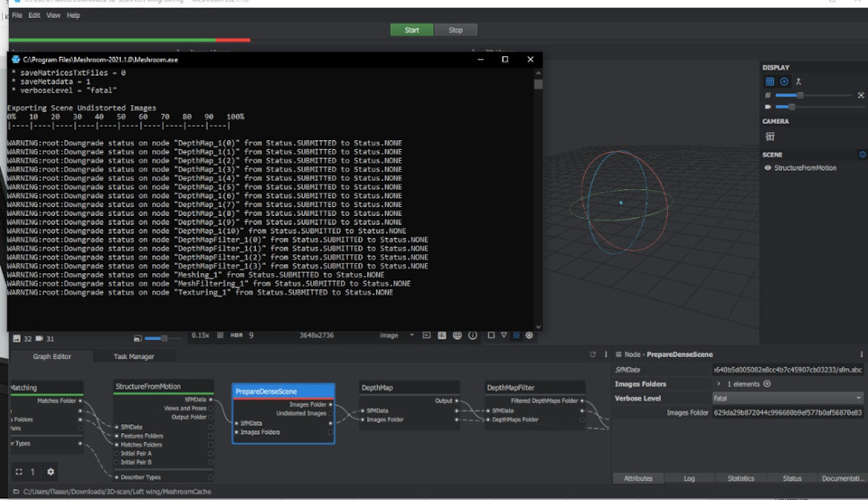Click the folder icon in cache path bar
This screenshot has width=868, height=500.
click(16, 492)
